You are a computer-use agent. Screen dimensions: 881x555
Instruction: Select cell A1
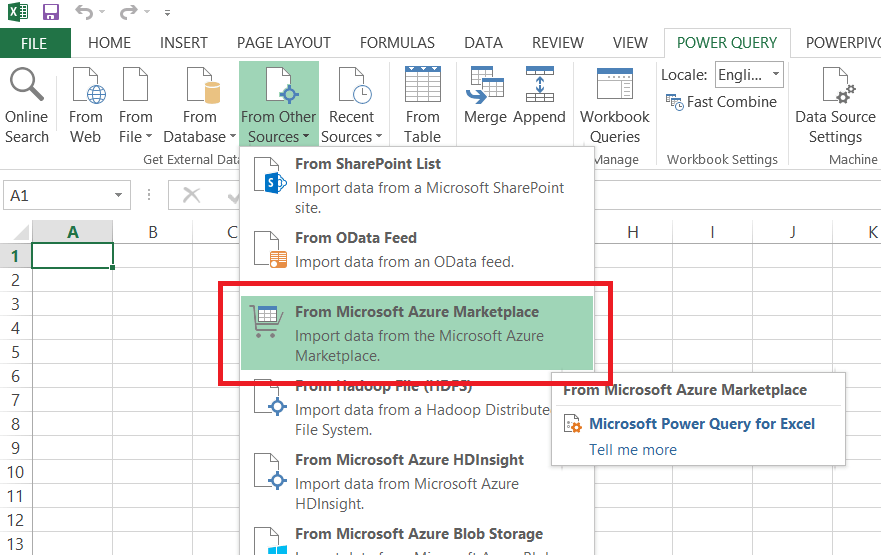pyautogui.click(x=72, y=256)
